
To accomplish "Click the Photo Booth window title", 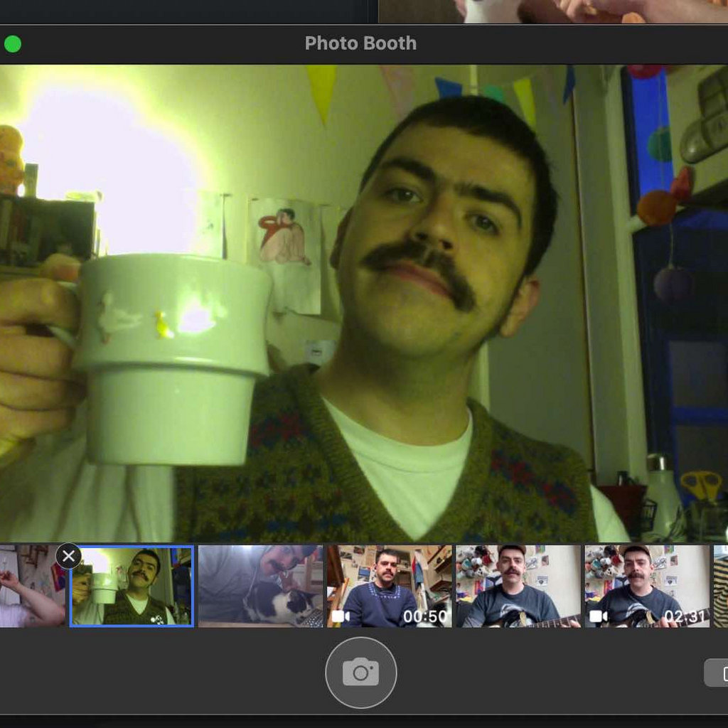I will click(x=360, y=43).
